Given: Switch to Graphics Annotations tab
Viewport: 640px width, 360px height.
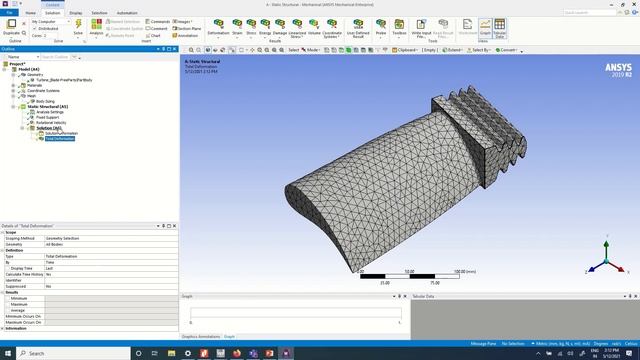Looking at the screenshot, I should click(201, 337).
